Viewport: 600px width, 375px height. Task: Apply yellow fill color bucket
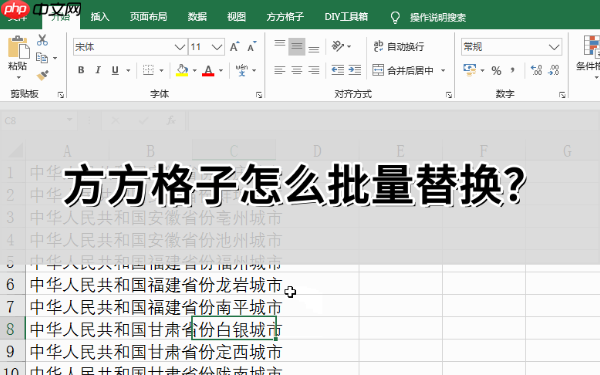[182, 70]
